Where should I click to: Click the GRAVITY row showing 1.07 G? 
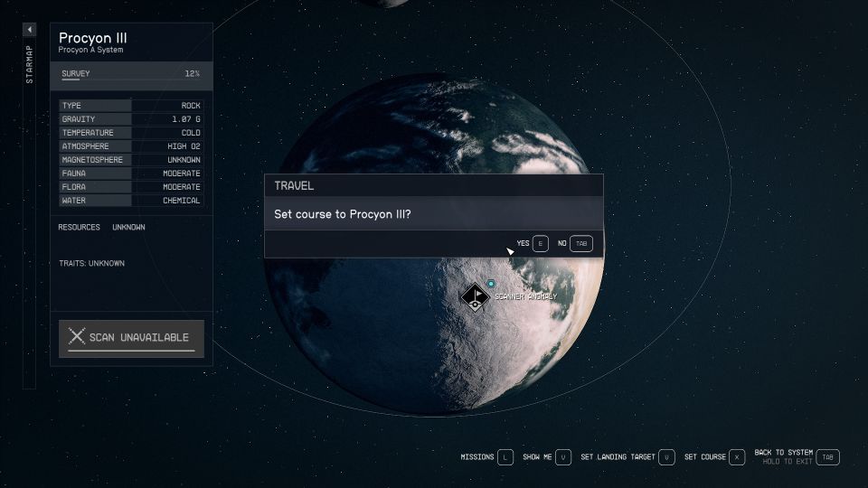click(x=131, y=119)
